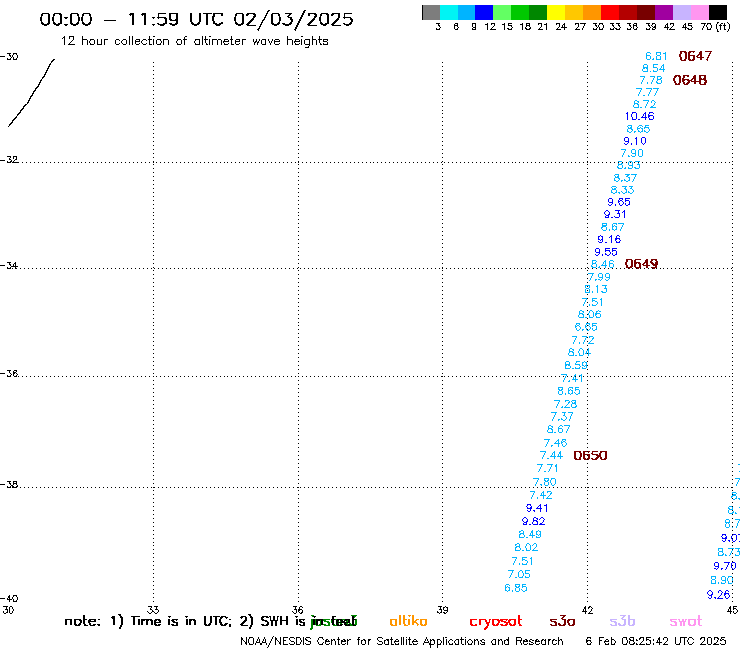The height and width of the screenshot is (650, 740).
Task: Click the 9.55 wave height value
Action: click(605, 252)
